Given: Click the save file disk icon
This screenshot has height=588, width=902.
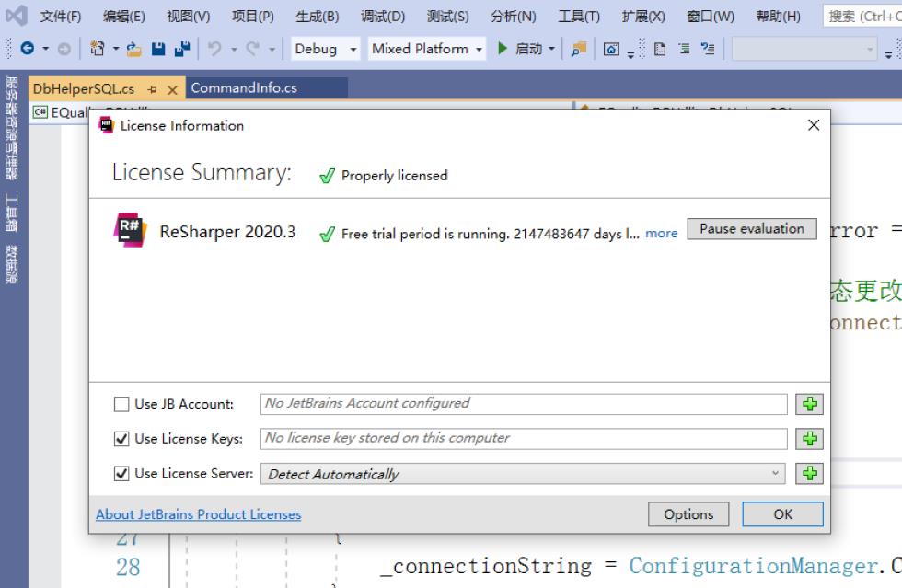Looking at the screenshot, I should tap(158, 49).
